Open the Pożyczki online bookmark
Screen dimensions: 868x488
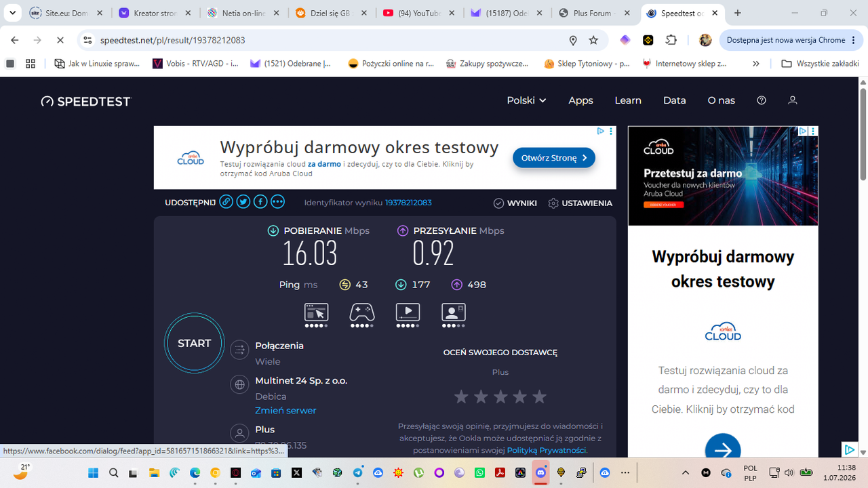(x=391, y=64)
